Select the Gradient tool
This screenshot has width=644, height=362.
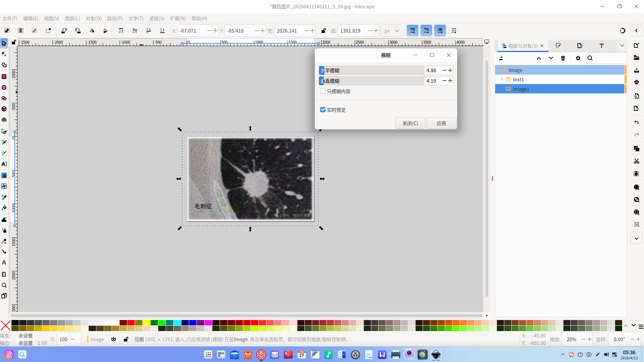pos(4,175)
